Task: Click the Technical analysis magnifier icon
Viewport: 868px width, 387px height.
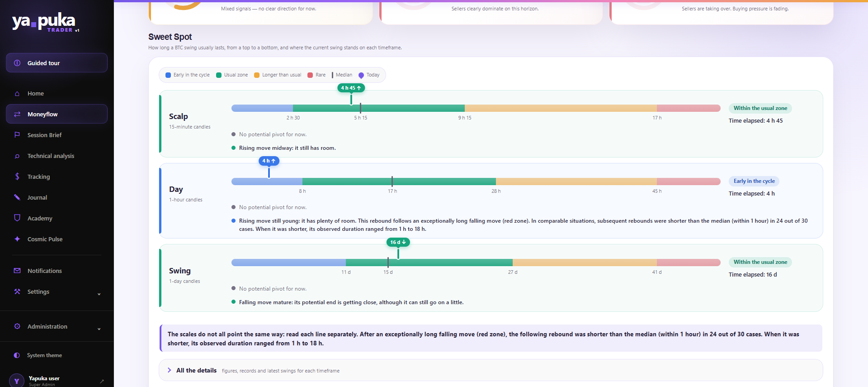Action: tap(17, 156)
